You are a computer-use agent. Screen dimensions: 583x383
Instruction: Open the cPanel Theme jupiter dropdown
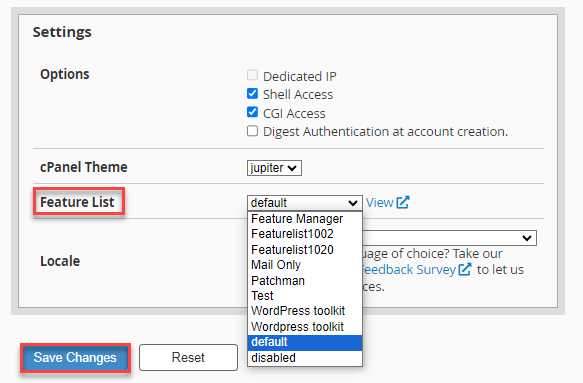click(x=274, y=168)
